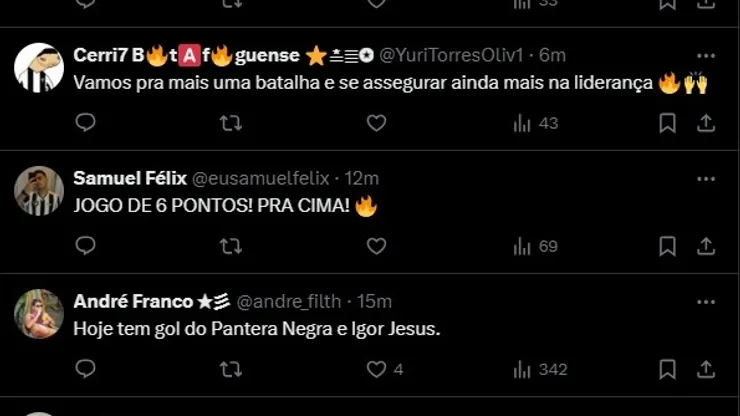Repost Samuel Félix's tweet
740x416 pixels.
coord(230,246)
